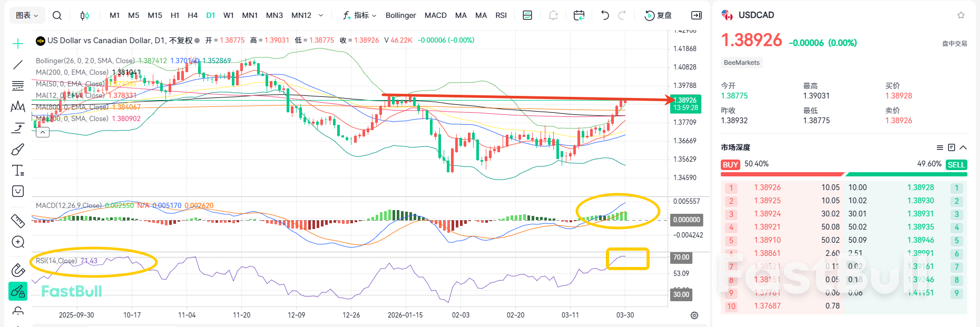
Task: Toggle the magnet snap mode
Action: [x=18, y=270]
